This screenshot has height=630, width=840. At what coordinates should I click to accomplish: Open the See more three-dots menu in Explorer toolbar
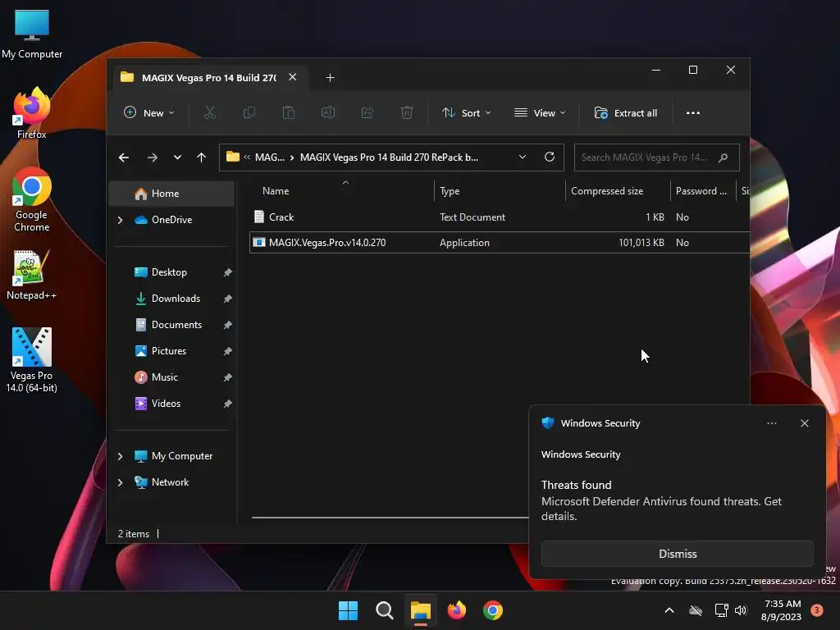[x=692, y=113]
